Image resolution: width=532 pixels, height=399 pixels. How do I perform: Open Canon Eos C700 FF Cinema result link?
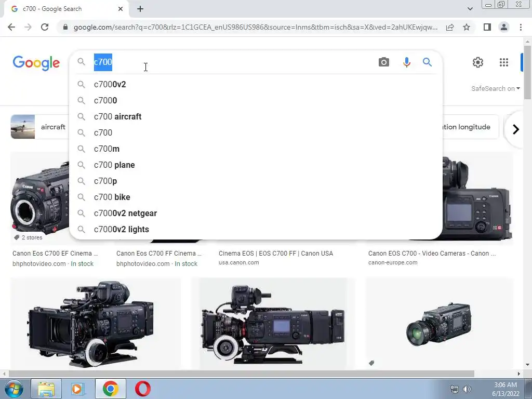[x=159, y=254]
